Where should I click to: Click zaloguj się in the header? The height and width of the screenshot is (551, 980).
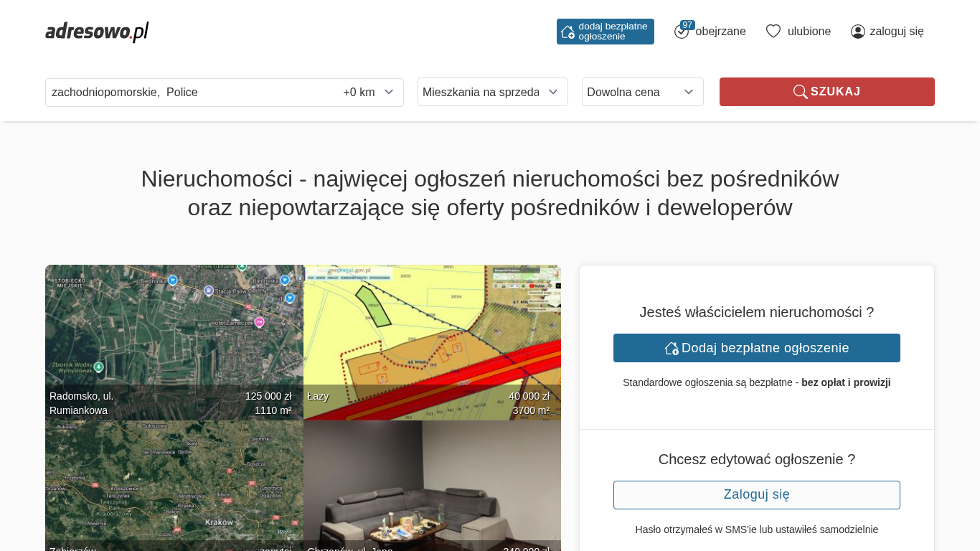(896, 32)
